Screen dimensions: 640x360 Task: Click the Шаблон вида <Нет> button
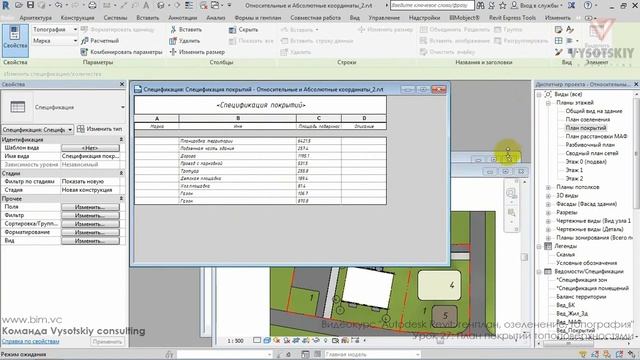tap(90, 148)
